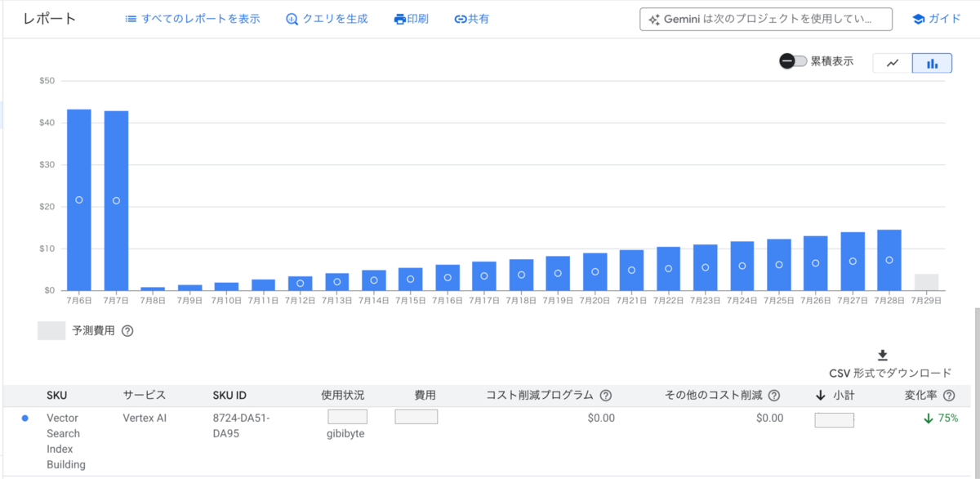Click the CSV ダウンロード download icon

coord(883,354)
